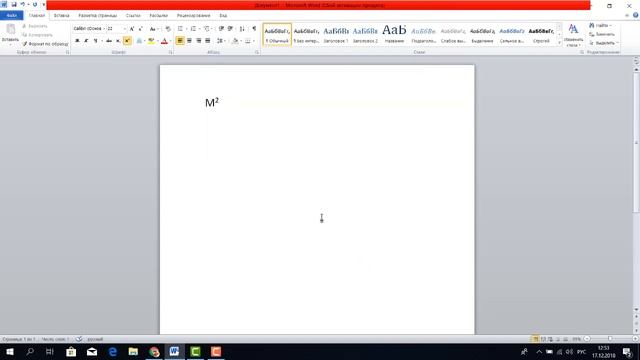This screenshot has width=640, height=360.
Task: Toggle bold formatting in the Font group
Action: tap(77, 41)
